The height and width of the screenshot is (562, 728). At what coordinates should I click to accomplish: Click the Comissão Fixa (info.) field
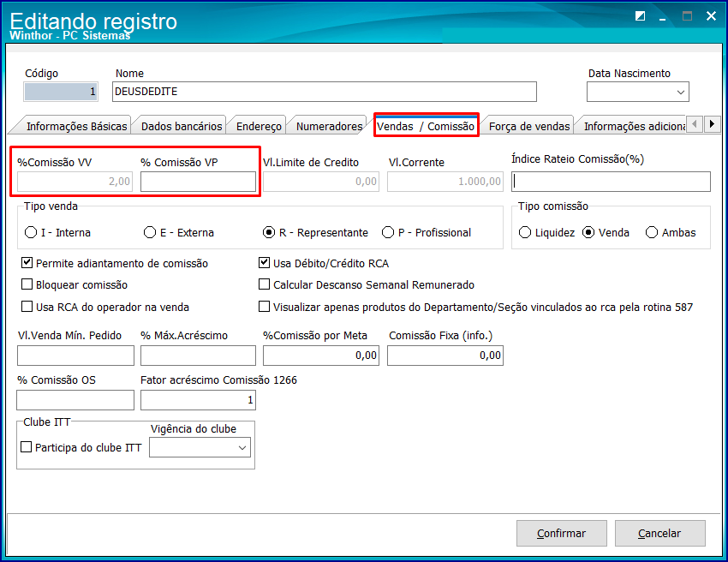click(445, 356)
